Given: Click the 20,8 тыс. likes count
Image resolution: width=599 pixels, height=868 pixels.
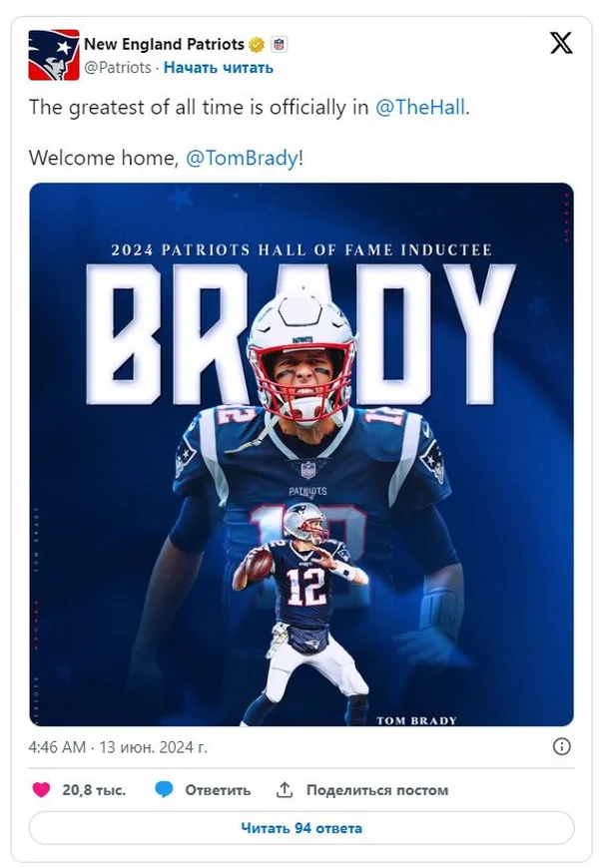Looking at the screenshot, I should pos(94,789).
